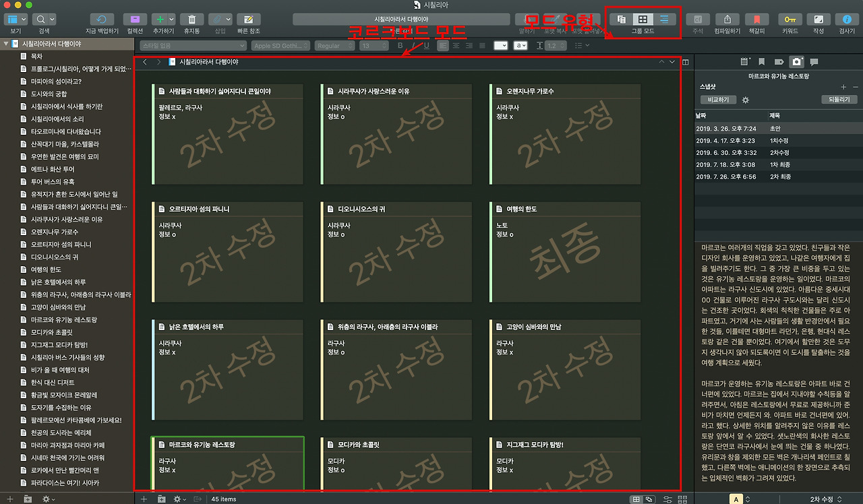Screen dimensions: 863x504
Task: Open the 빠른 참조 quick reference
Action: click(x=249, y=20)
